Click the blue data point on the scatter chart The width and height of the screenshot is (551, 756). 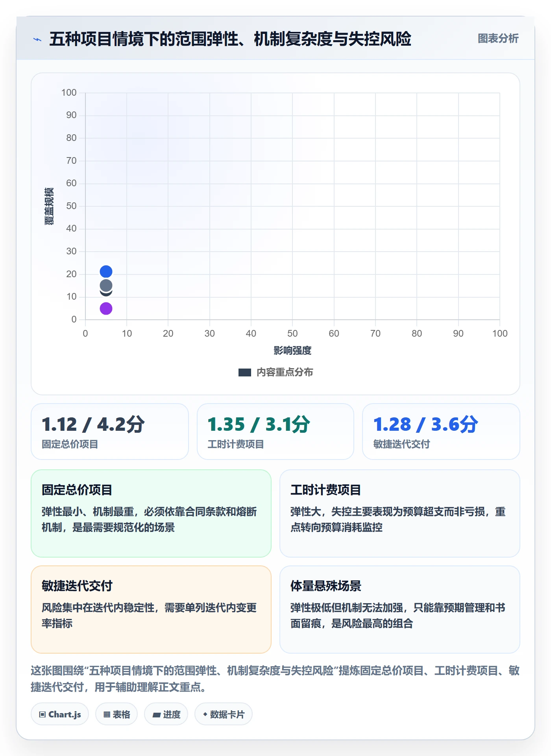click(x=106, y=272)
